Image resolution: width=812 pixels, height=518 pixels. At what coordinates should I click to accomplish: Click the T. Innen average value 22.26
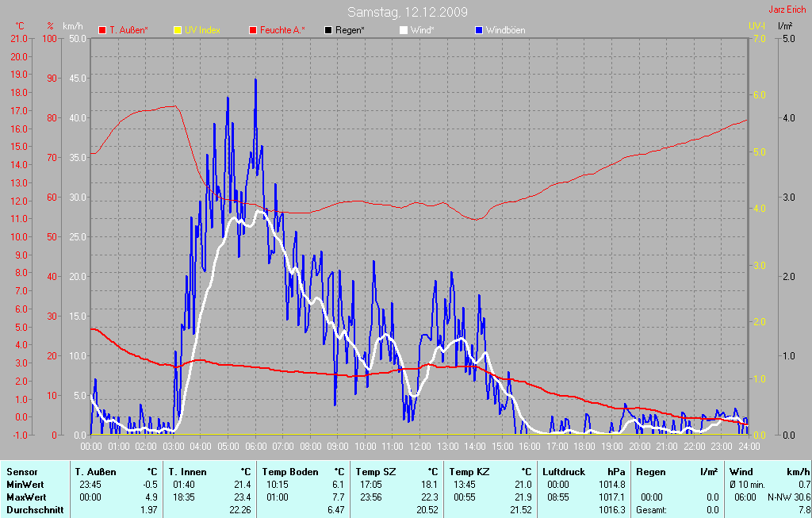pos(239,510)
